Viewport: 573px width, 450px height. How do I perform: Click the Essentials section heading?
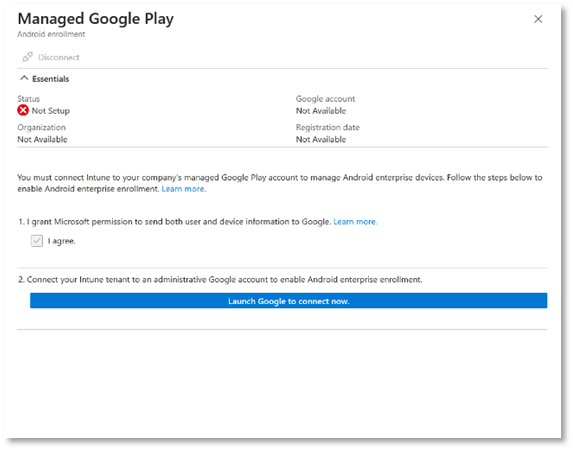coord(50,79)
